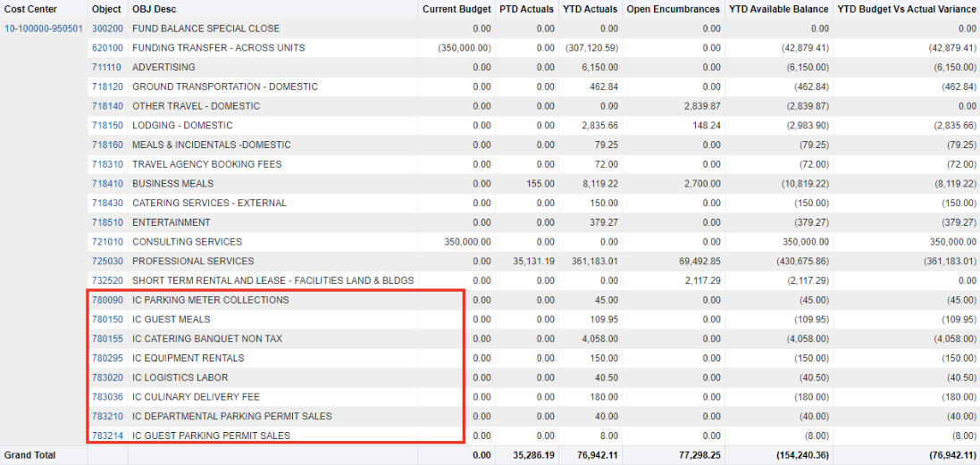Select MEALS & INCIDENTALS -DOMESTIC description
This screenshot has width=980, height=465.
click(212, 145)
